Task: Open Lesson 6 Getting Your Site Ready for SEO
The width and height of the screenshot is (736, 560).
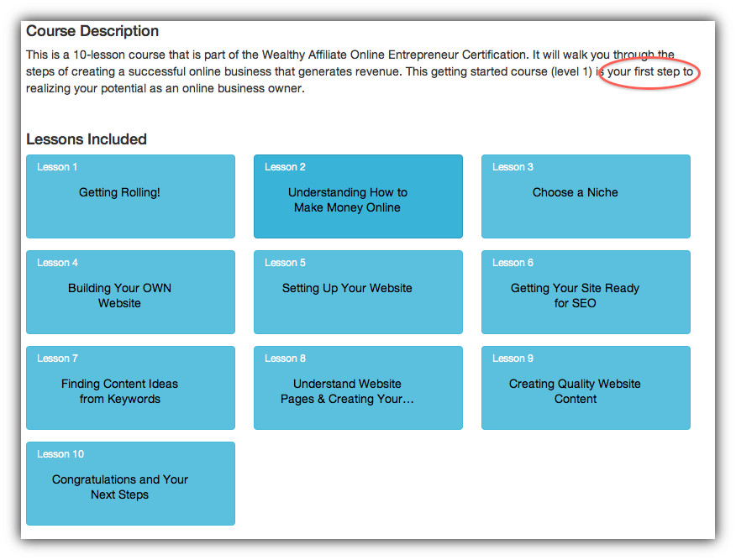Action: point(586,292)
